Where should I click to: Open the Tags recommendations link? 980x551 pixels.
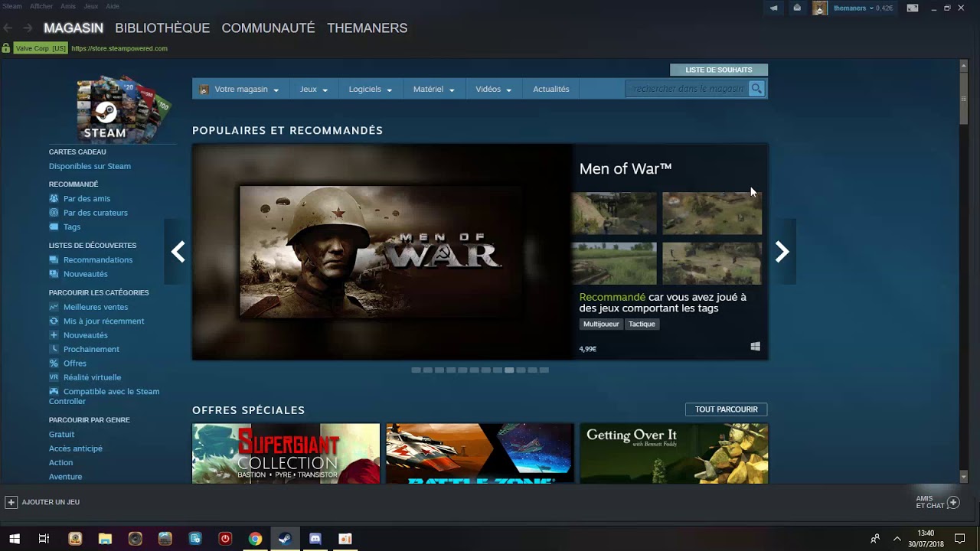(x=71, y=227)
